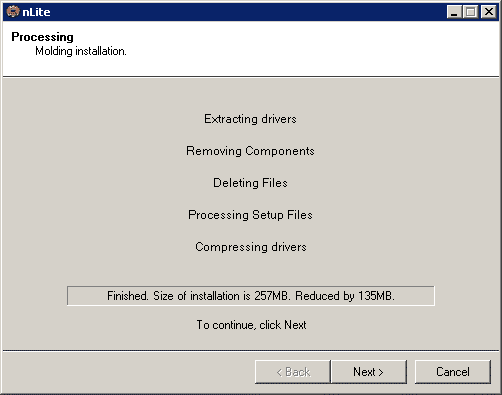Screen dimensions: 502x395
Task: Select the 'Extracting drivers' step text
Action: tap(250, 119)
